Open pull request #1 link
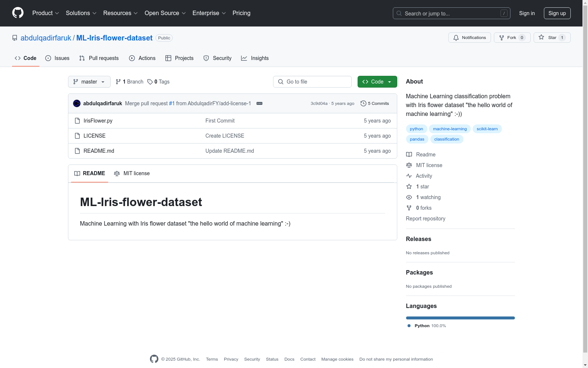The height and width of the screenshot is (368, 588). [172, 103]
